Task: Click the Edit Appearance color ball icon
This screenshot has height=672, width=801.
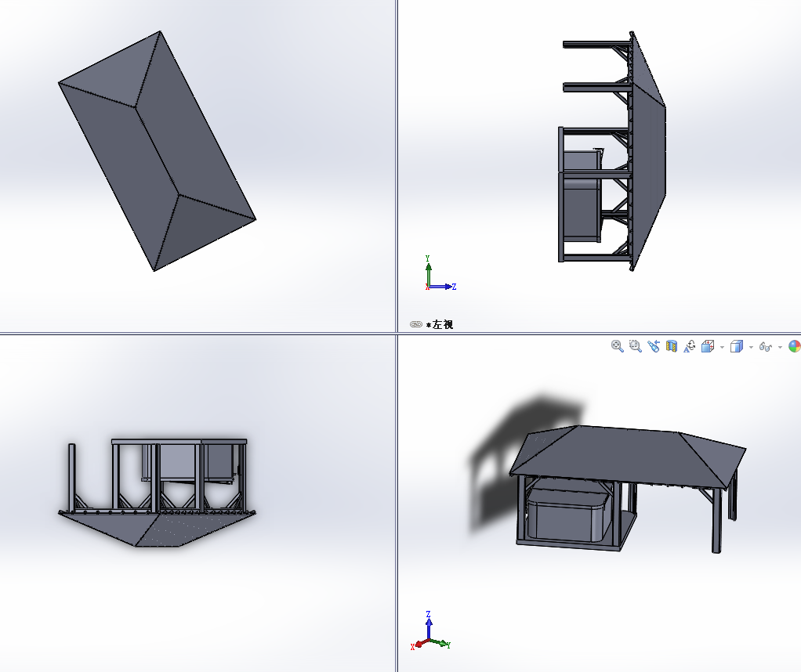Action: [795, 346]
